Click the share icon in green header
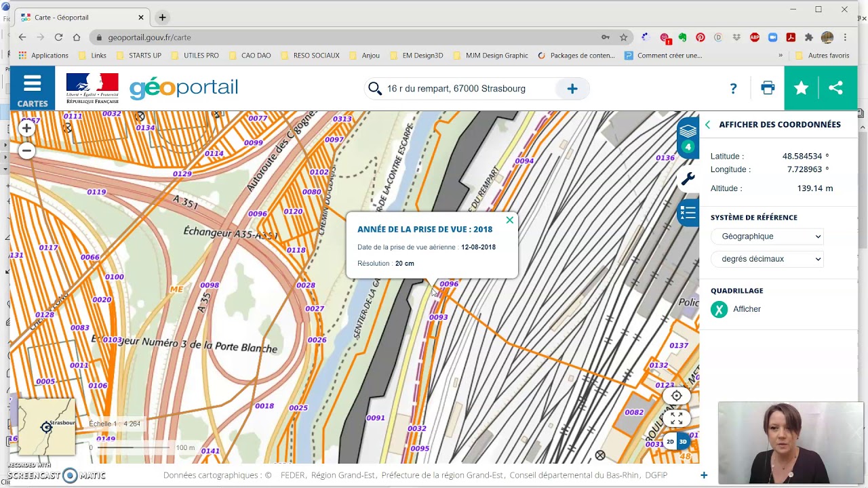 point(835,88)
